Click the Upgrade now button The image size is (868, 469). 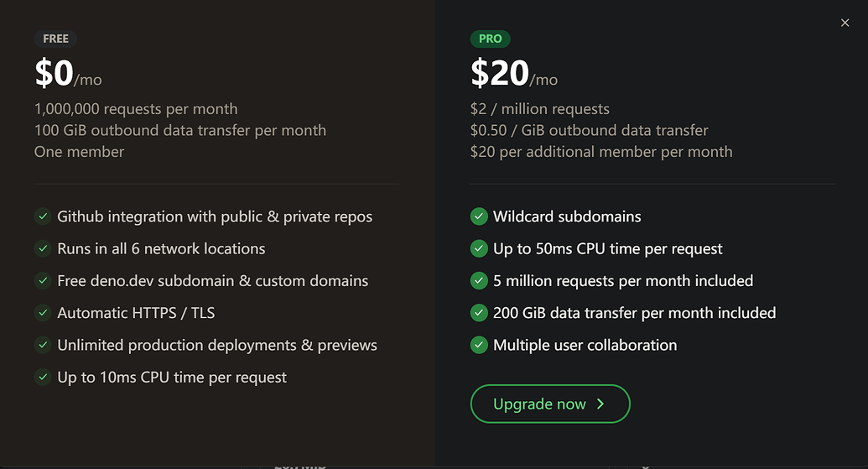(x=550, y=404)
